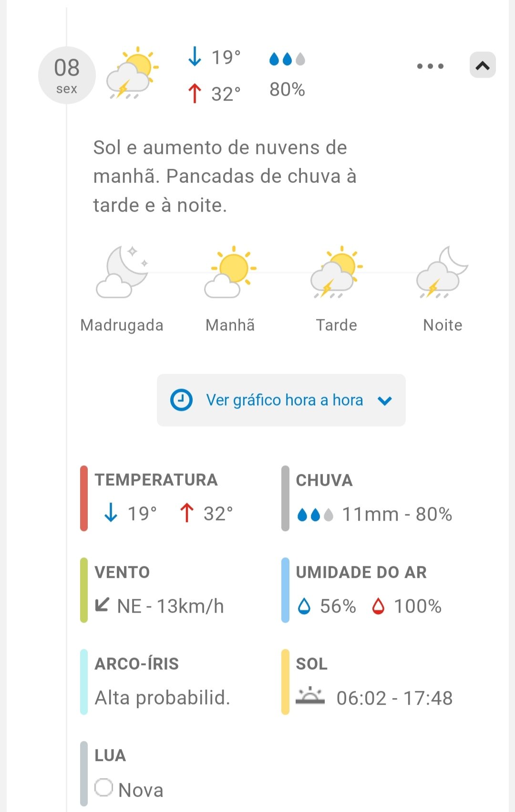The width and height of the screenshot is (515, 812).
Task: Tap the yellow SOL color bar
Action: (x=285, y=682)
